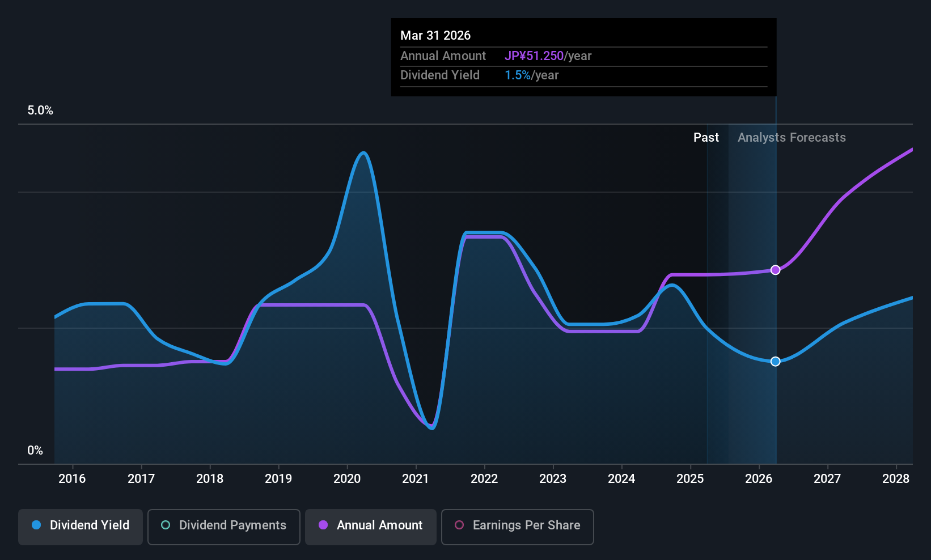
Task: Click the 2019 x-axis label
Action: [x=278, y=479]
